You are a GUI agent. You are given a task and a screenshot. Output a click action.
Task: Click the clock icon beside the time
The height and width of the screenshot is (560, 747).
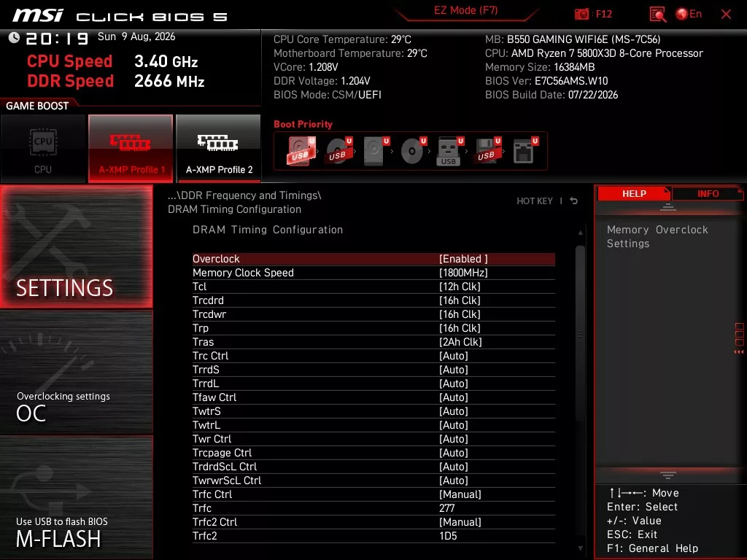(x=14, y=38)
